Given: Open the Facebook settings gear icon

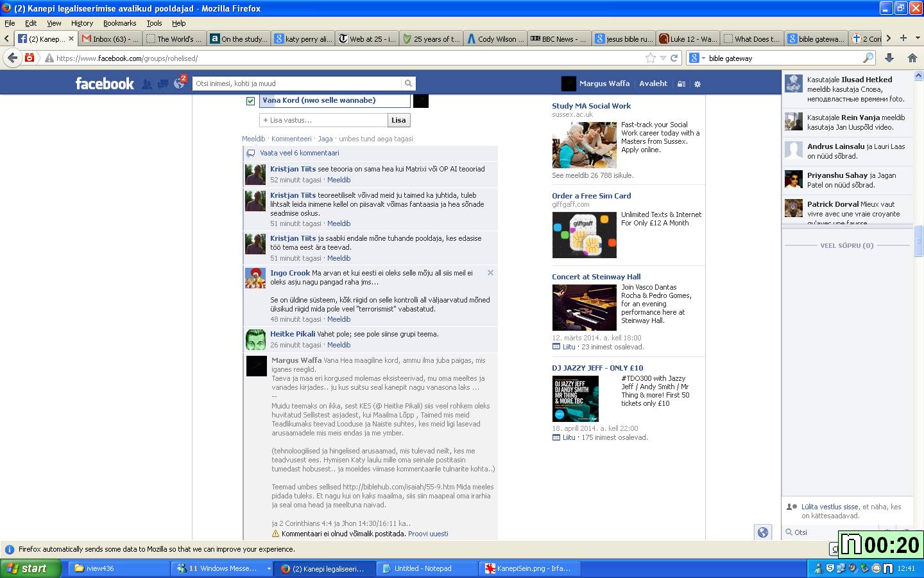Looking at the screenshot, I should point(697,84).
